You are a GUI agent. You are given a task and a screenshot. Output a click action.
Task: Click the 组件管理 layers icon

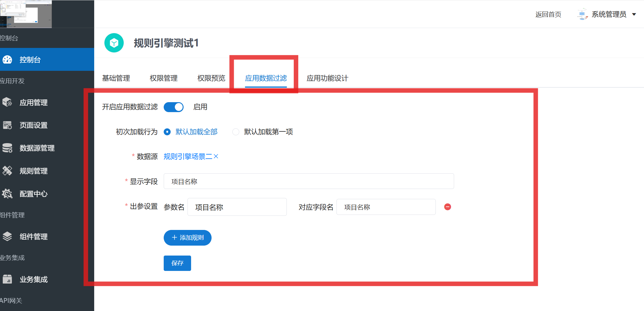(7, 237)
